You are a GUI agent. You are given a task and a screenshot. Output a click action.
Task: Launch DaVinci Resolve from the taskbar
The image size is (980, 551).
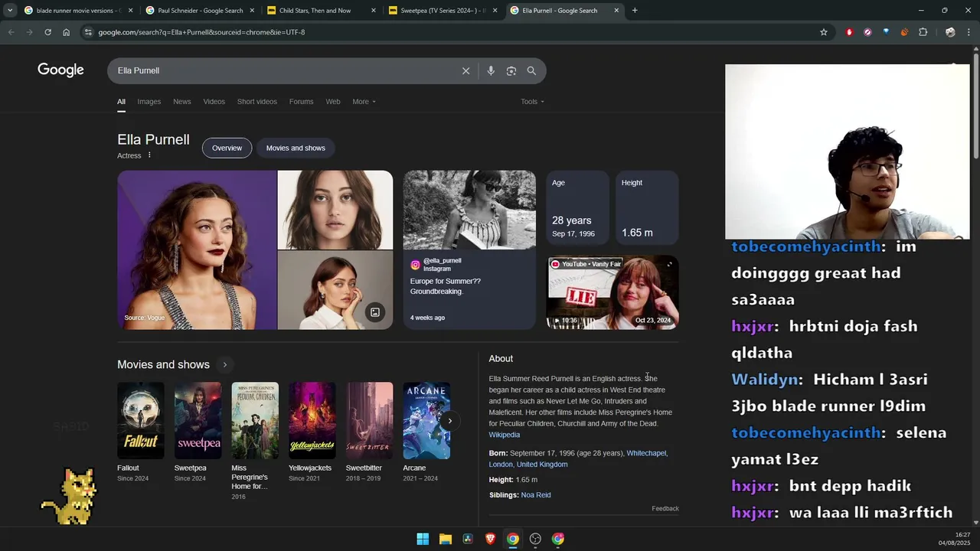coord(468,539)
